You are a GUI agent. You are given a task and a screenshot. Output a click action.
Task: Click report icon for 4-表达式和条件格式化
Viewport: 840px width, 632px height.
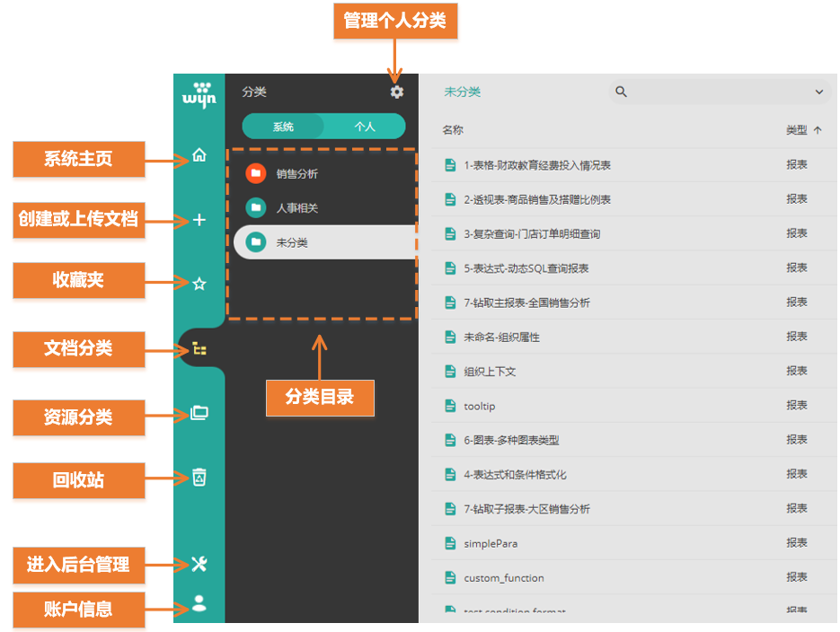coord(450,474)
